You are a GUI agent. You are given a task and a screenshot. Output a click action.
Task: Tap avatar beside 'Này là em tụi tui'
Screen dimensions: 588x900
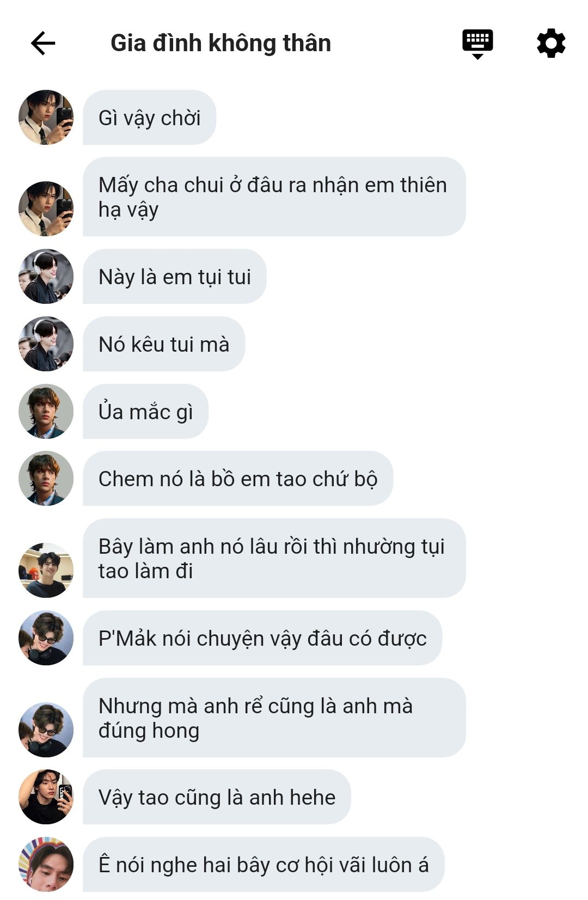46,276
